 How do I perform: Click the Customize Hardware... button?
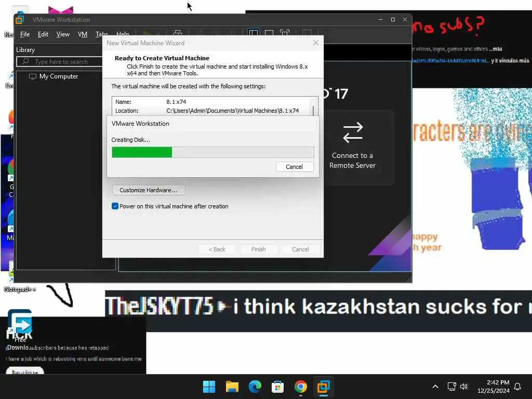148,190
